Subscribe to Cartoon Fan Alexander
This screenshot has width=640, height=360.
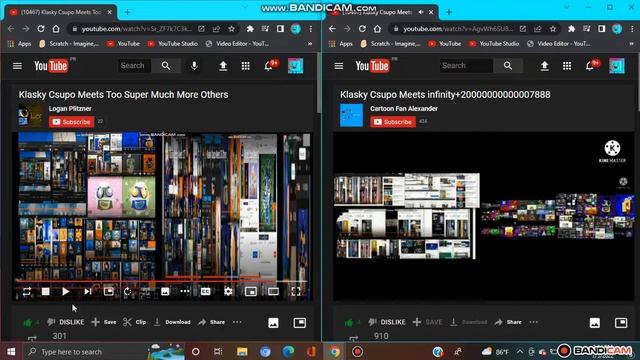tap(393, 122)
